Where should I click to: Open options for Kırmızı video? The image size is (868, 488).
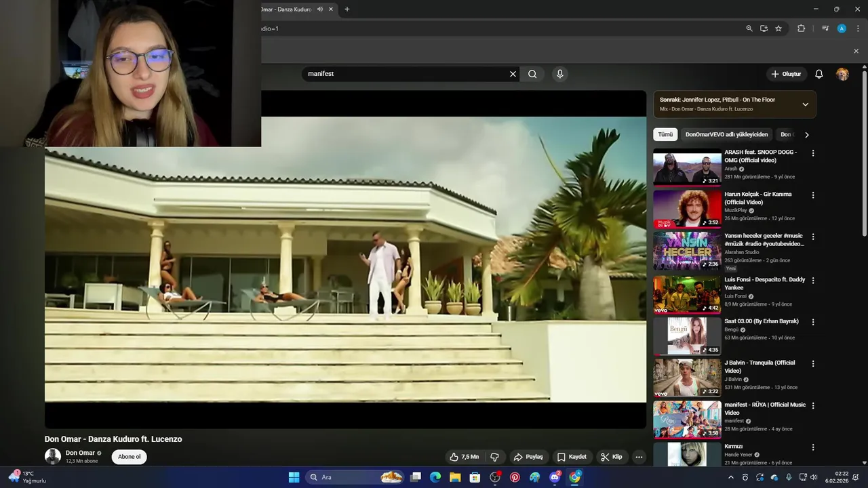click(813, 447)
